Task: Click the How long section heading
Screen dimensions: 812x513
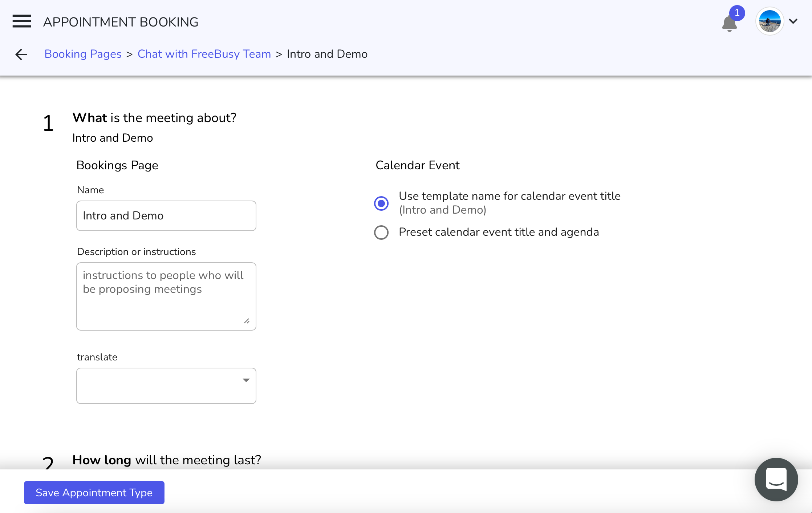Action: [167, 460]
